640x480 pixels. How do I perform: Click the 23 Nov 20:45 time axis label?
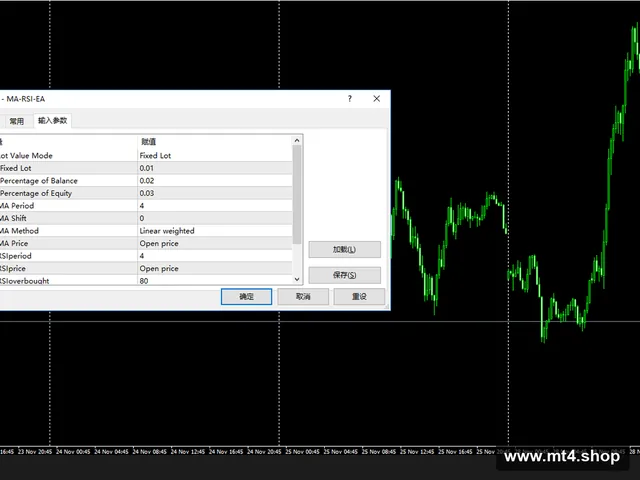[x=35, y=452]
